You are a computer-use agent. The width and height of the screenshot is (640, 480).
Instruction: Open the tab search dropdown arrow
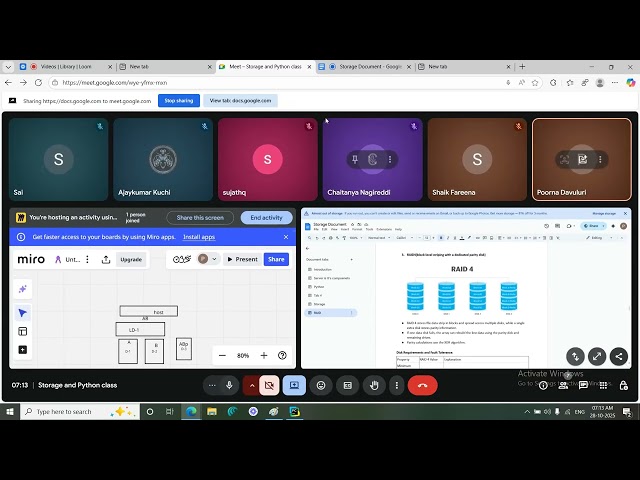click(8, 67)
